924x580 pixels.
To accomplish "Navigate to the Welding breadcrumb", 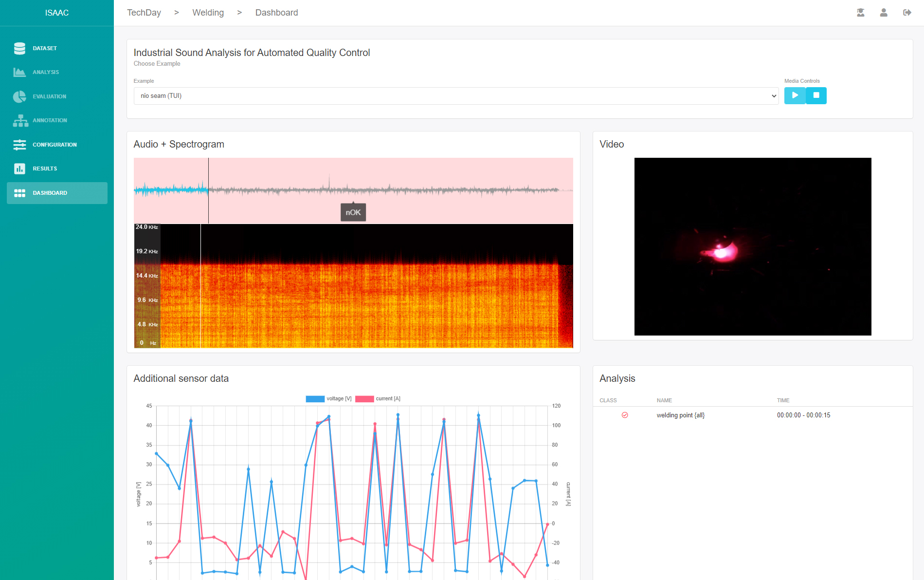I will (208, 12).
